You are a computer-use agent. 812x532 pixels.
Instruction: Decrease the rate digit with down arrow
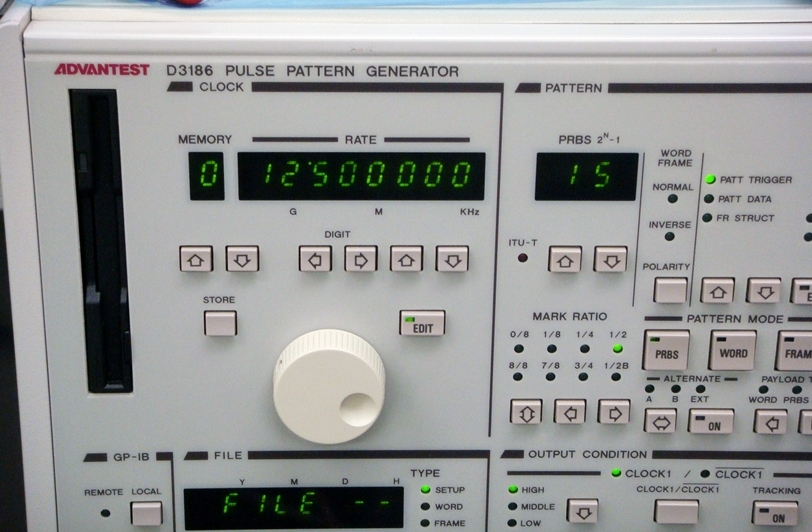453,259
